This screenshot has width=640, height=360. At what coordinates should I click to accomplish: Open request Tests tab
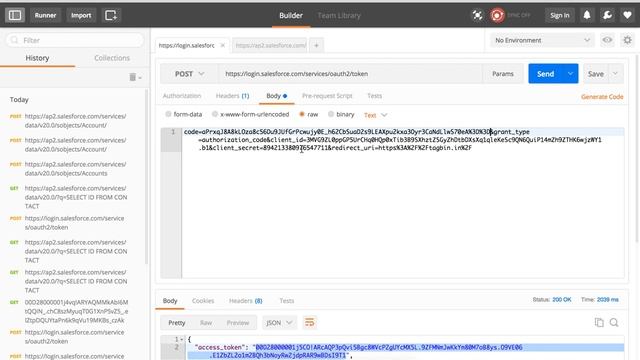pyautogui.click(x=374, y=96)
